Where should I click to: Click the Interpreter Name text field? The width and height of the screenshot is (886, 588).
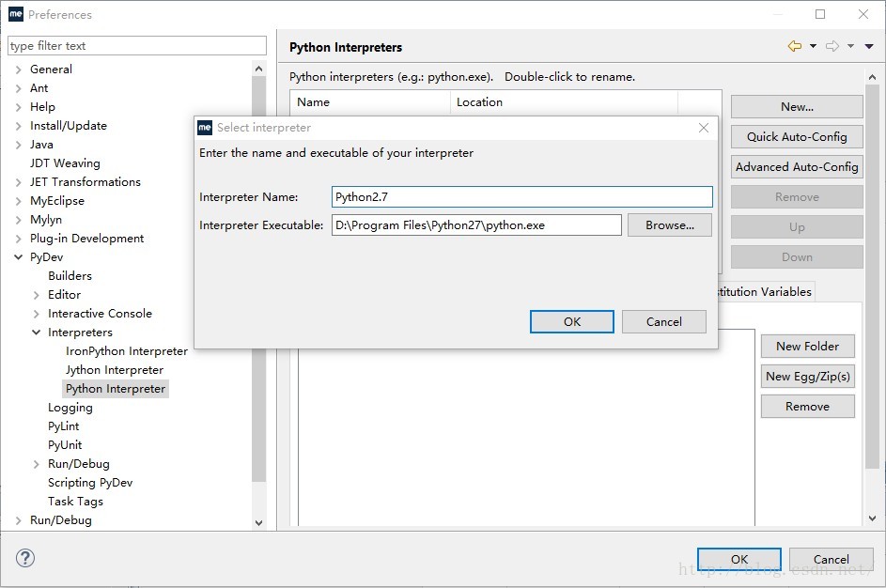pyautogui.click(x=522, y=197)
